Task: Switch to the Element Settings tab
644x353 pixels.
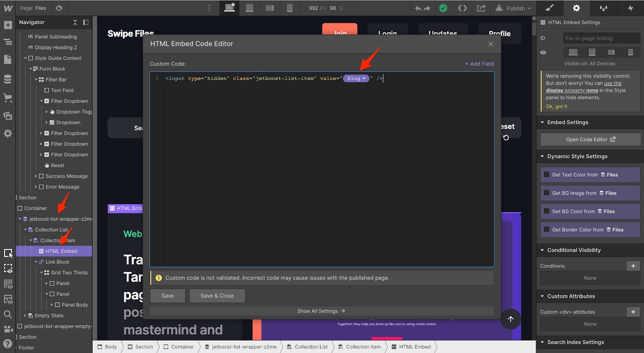Action: [576, 8]
